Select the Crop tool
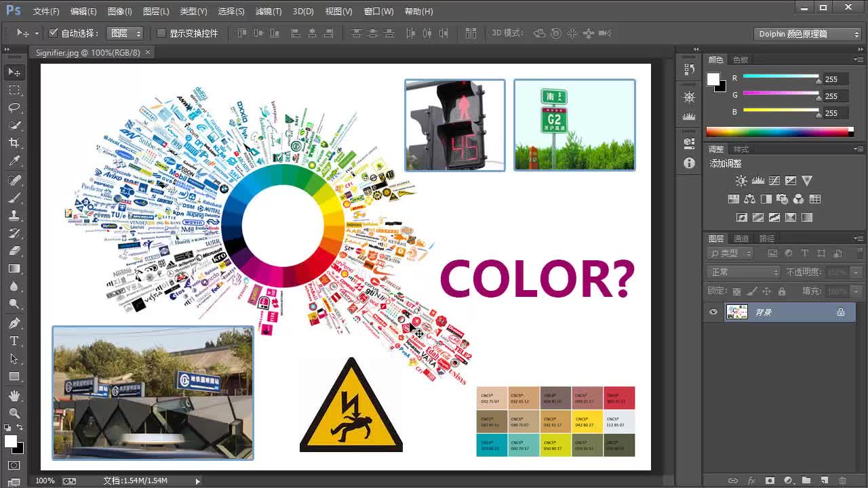Viewport: 868px width, 488px height. tap(14, 143)
